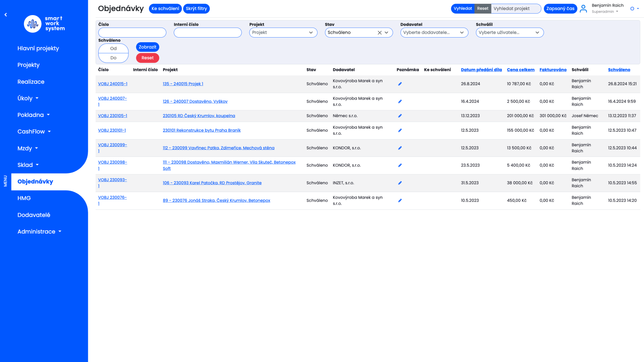Screen dimensions: 644x362
Task: Open the Projekt filter dropdown
Action: (x=283, y=33)
